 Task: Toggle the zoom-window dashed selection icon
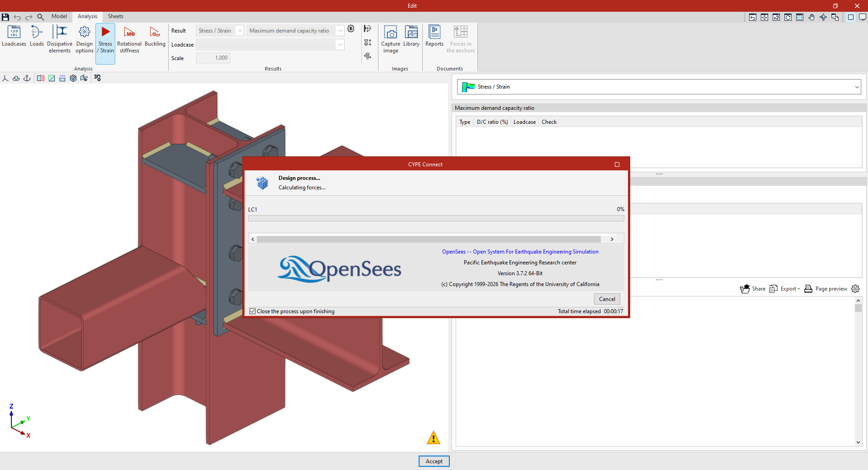800,17
